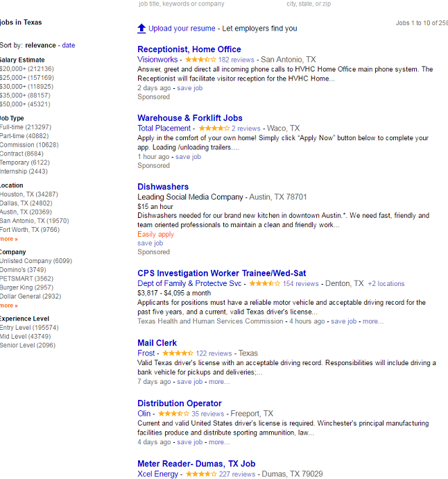Image resolution: width=448 pixels, height=479 pixels.
Task: Open Mail Clerk job listing
Action: click(157, 343)
